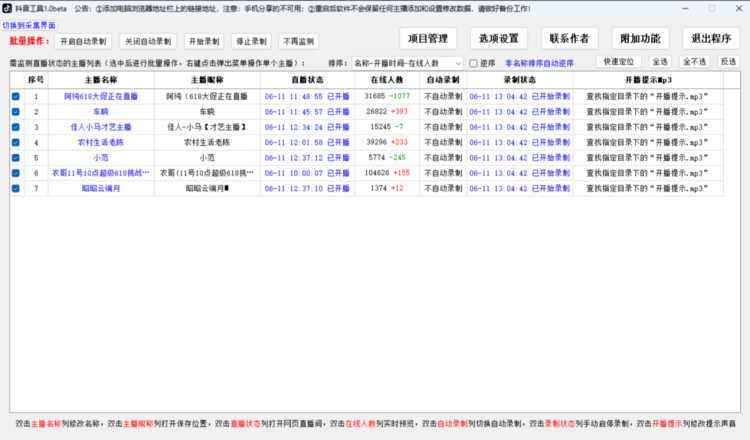Open the 附加功能 extra features button
The width and height of the screenshot is (750, 440).
[x=640, y=38]
